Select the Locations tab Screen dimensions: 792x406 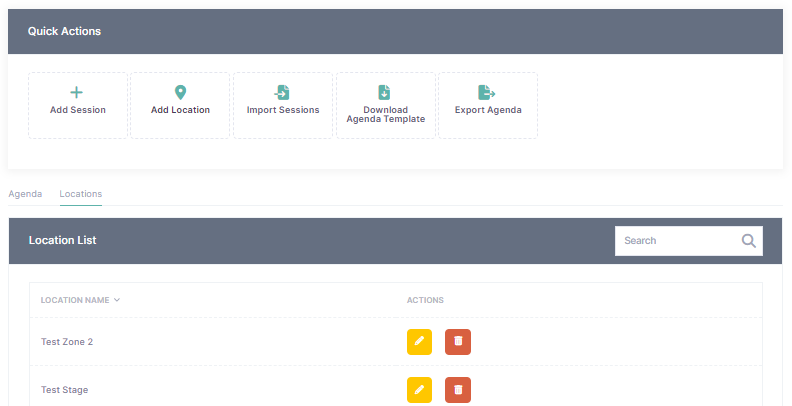pos(80,194)
